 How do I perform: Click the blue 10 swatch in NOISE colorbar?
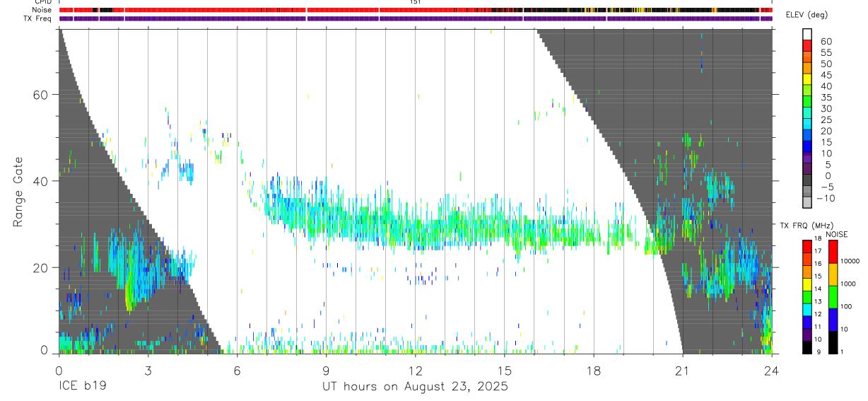click(x=833, y=320)
